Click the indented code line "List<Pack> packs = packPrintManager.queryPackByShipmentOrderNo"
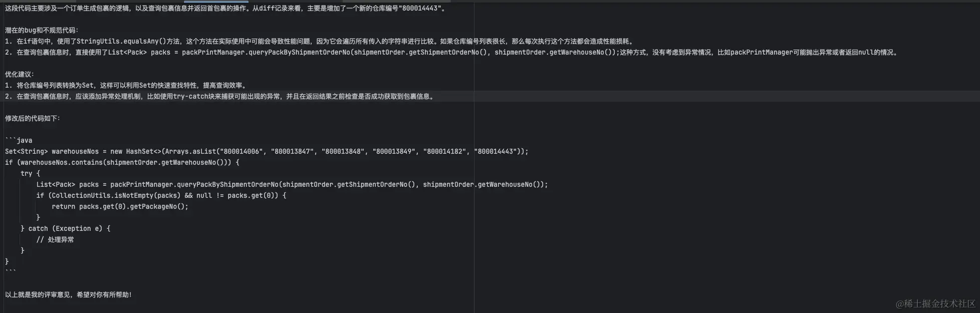 tap(292, 184)
